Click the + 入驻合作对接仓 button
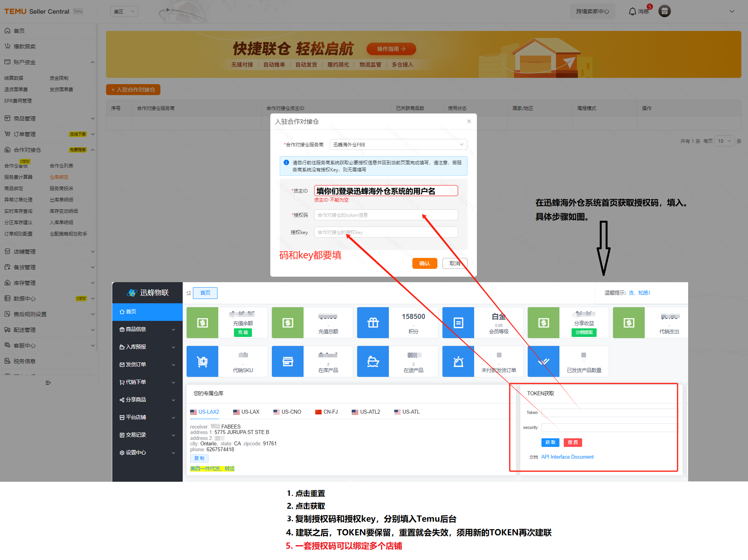This screenshot has width=748, height=560. tap(133, 90)
